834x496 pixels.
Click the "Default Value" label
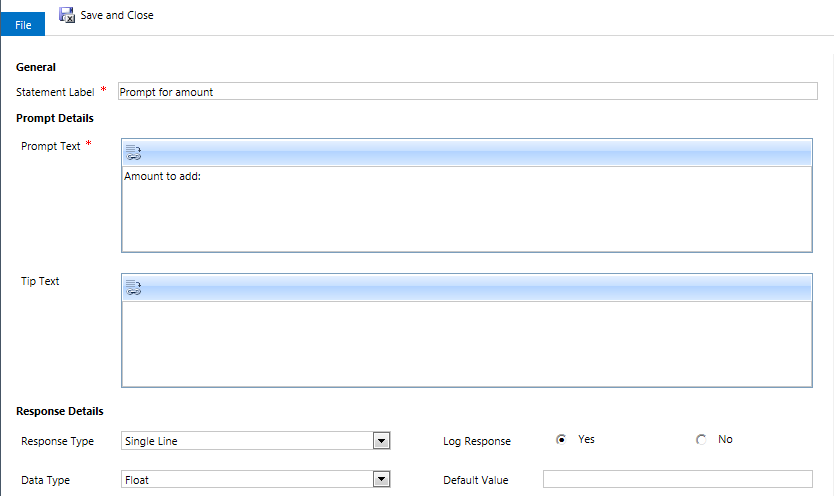coord(476,480)
